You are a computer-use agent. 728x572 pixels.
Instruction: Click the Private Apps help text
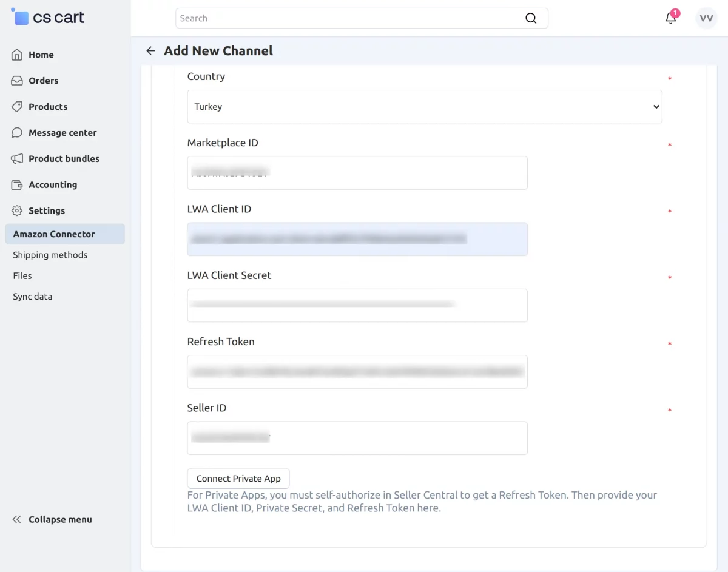click(422, 502)
